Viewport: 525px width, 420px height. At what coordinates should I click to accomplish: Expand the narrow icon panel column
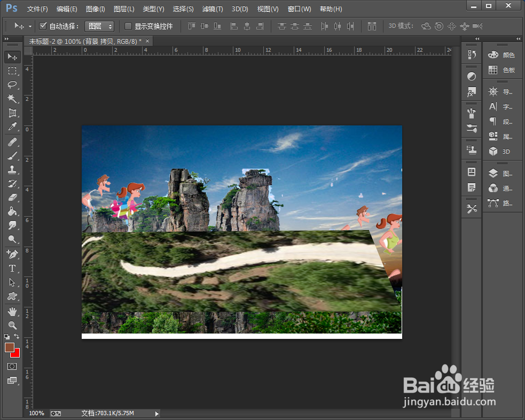coord(477,39)
